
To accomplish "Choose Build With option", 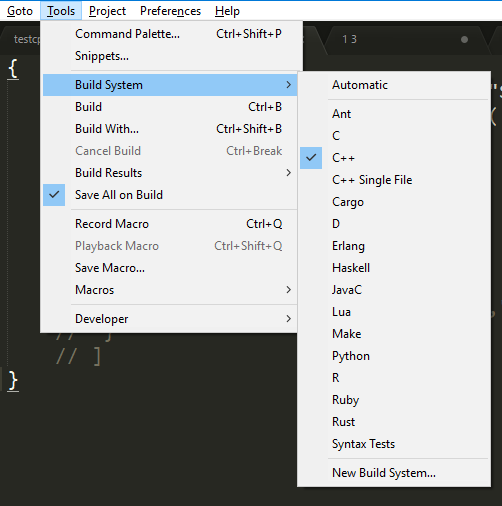I will 170,129.
